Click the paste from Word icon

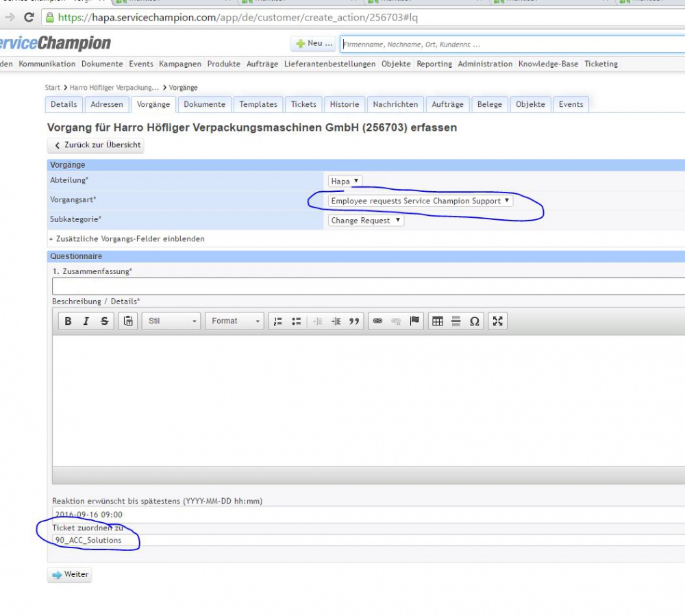(x=128, y=321)
